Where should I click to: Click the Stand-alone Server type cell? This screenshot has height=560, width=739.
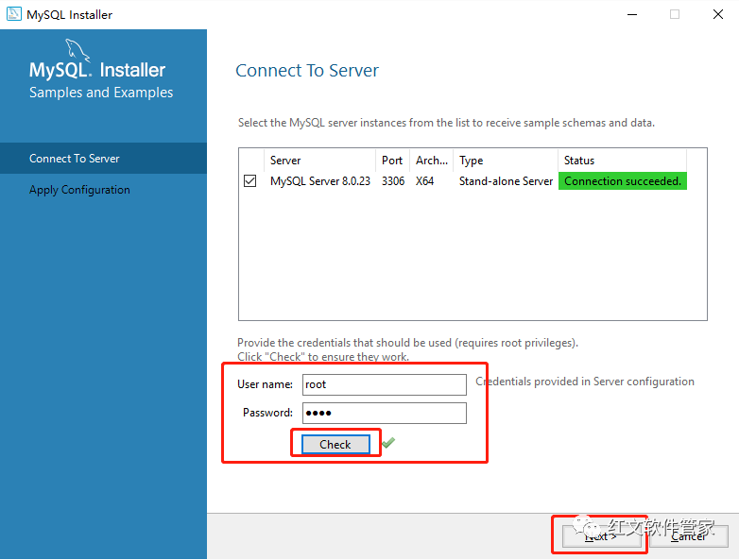(x=506, y=181)
